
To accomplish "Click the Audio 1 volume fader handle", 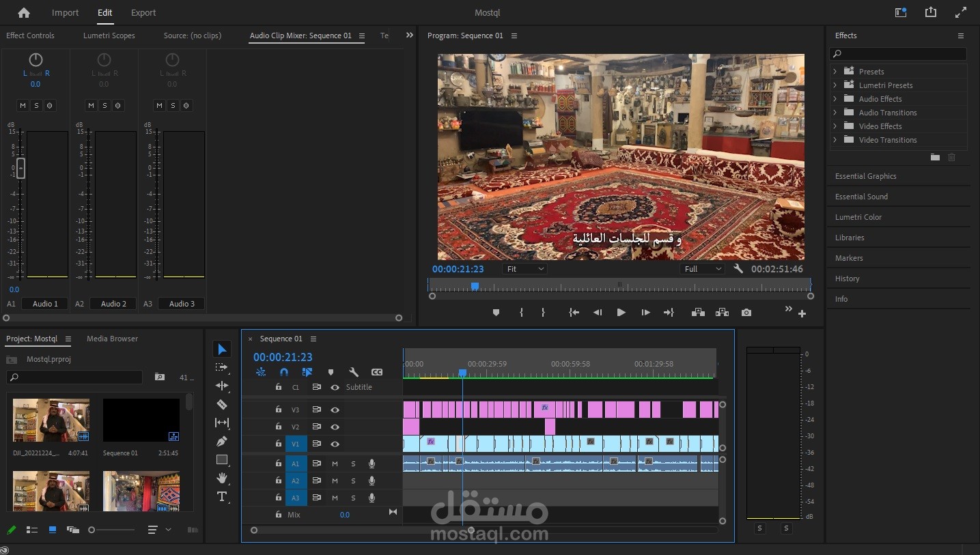I will click(x=20, y=167).
